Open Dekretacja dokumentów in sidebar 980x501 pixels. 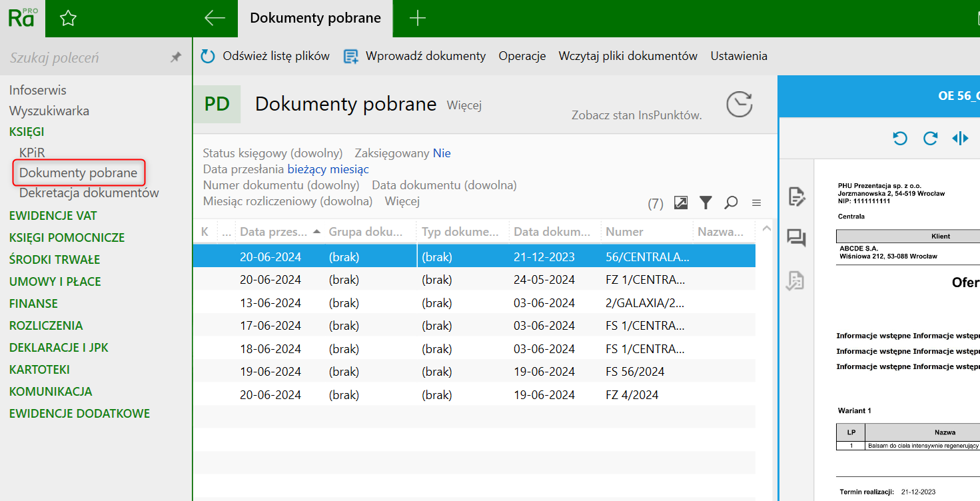coord(89,193)
